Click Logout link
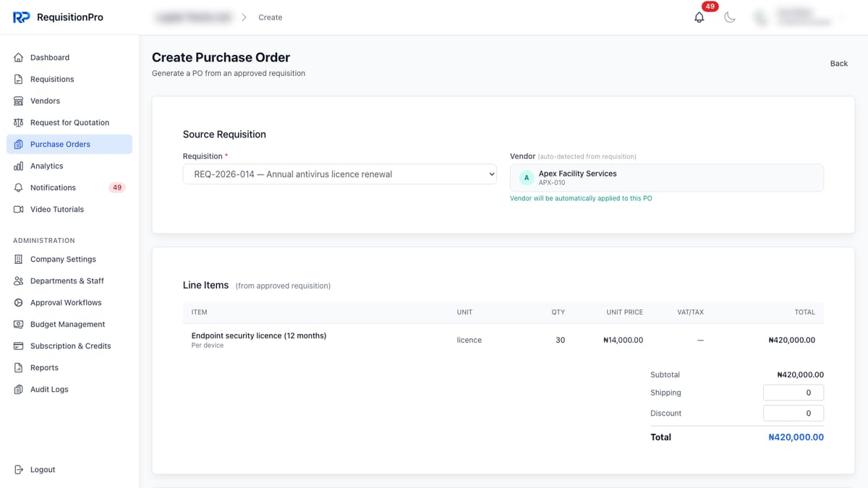This screenshot has width=868, height=488. (x=69, y=470)
